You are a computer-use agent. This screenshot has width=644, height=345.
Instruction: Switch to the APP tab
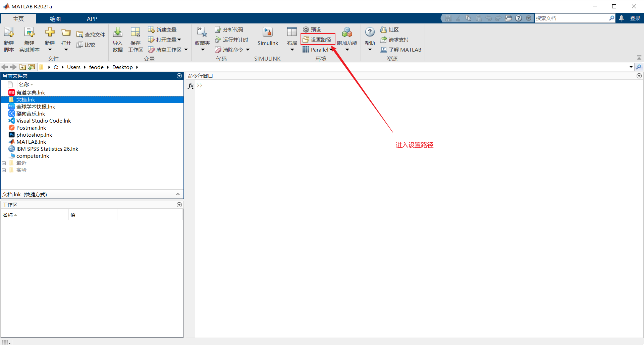pyautogui.click(x=92, y=19)
